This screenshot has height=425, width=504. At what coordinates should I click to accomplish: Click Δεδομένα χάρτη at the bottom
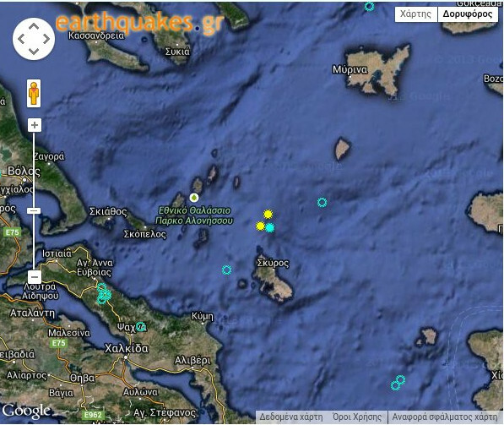tap(291, 417)
